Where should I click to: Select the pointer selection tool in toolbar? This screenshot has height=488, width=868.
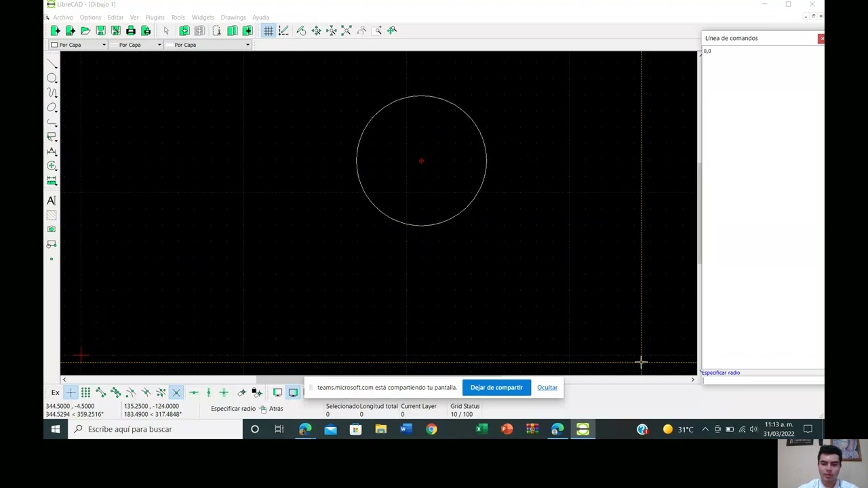pyautogui.click(x=166, y=30)
